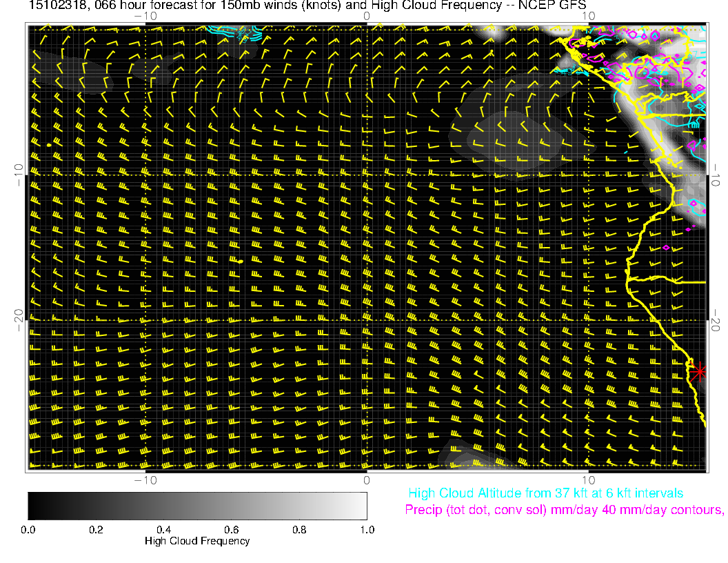Click the 0.8 tick label on colorbar
Viewport: 728px width, 563px height.
click(x=299, y=529)
